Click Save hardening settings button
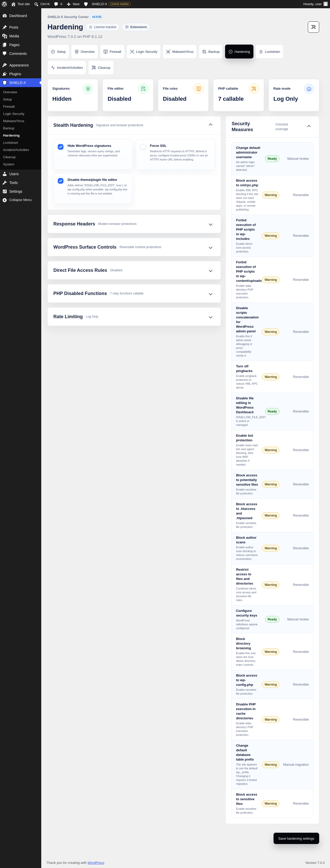The height and width of the screenshot is (868, 330). click(x=296, y=838)
